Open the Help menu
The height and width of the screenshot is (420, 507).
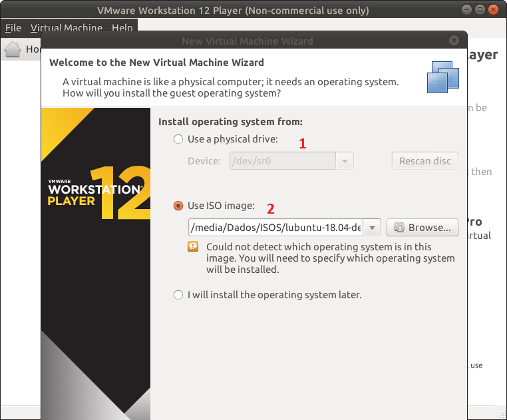click(122, 28)
